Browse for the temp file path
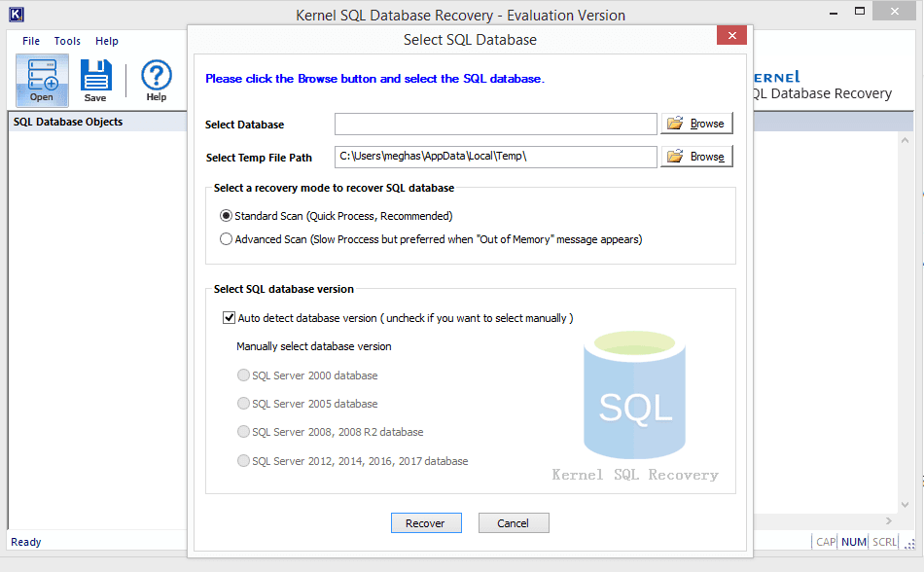The height and width of the screenshot is (572, 924). (x=696, y=157)
